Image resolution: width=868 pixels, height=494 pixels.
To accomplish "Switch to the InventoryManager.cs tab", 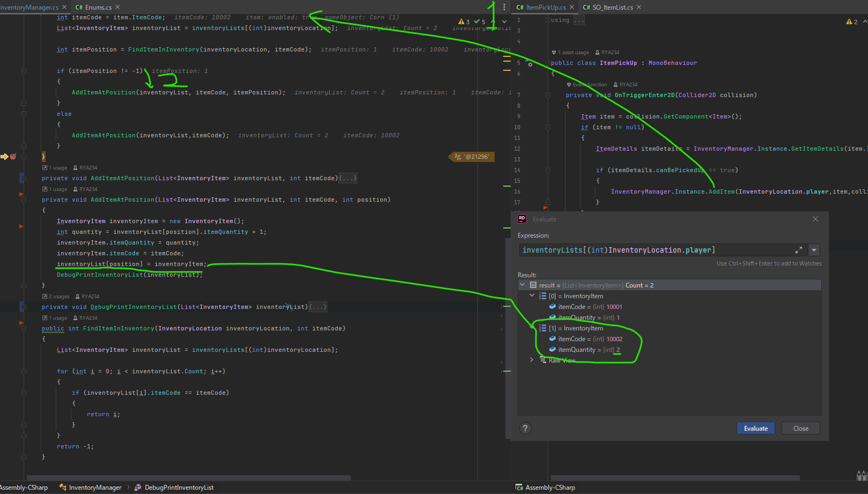I will 30,7.
